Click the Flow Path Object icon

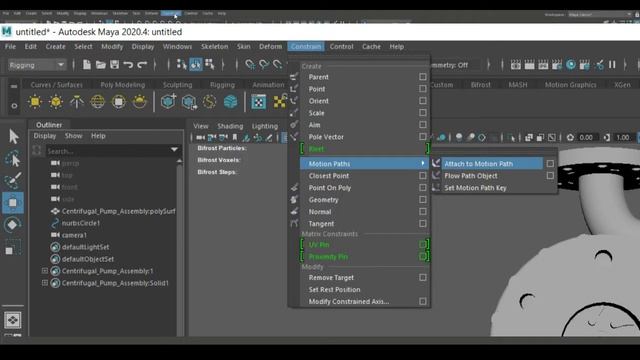[436, 176]
